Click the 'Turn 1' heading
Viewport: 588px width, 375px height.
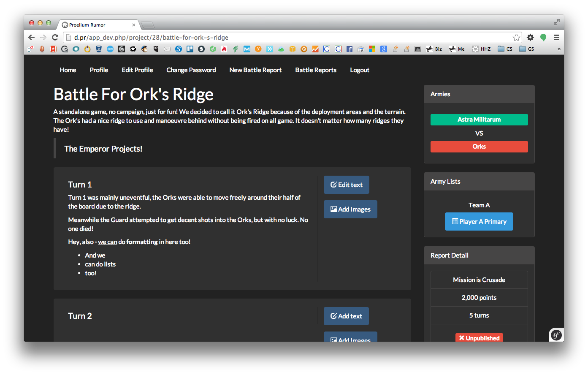[x=80, y=185]
